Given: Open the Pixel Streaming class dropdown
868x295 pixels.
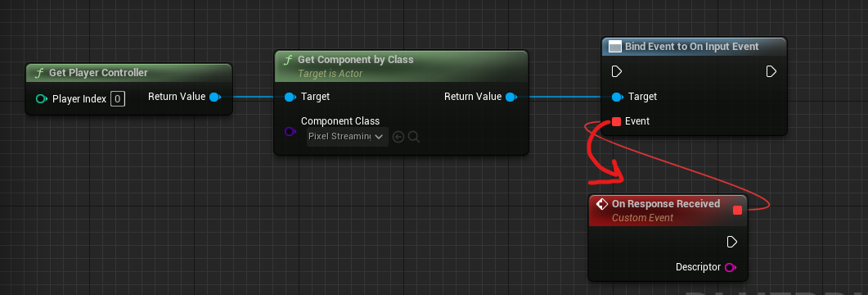Looking at the screenshot, I should click(348, 136).
